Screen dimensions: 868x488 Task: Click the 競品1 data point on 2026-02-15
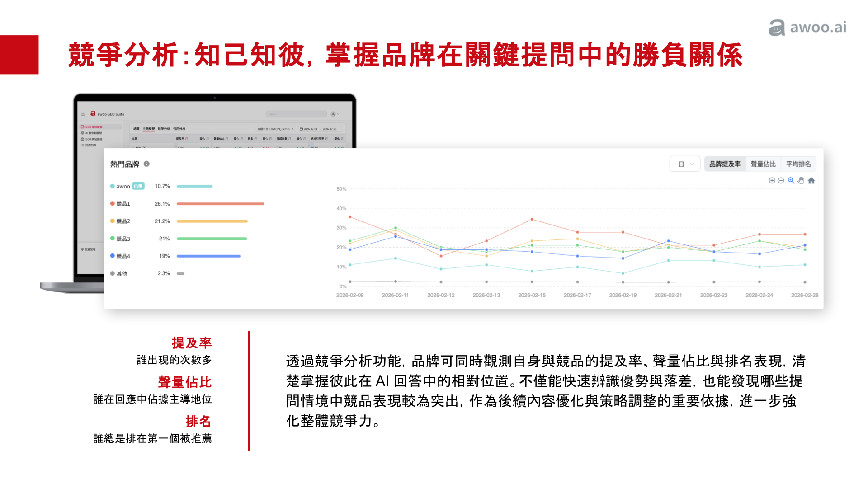coord(532,219)
